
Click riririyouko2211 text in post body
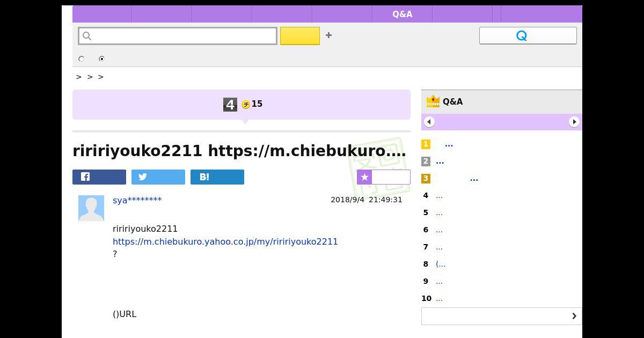click(x=145, y=229)
